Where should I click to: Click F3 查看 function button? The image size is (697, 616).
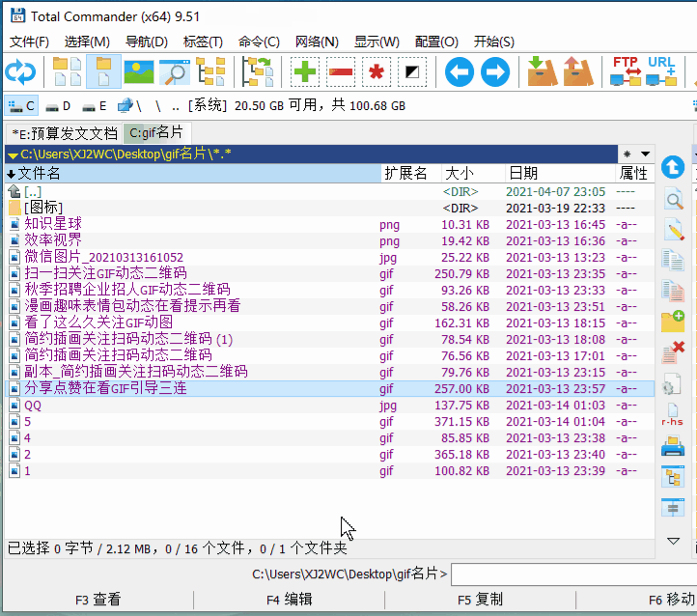point(98,600)
